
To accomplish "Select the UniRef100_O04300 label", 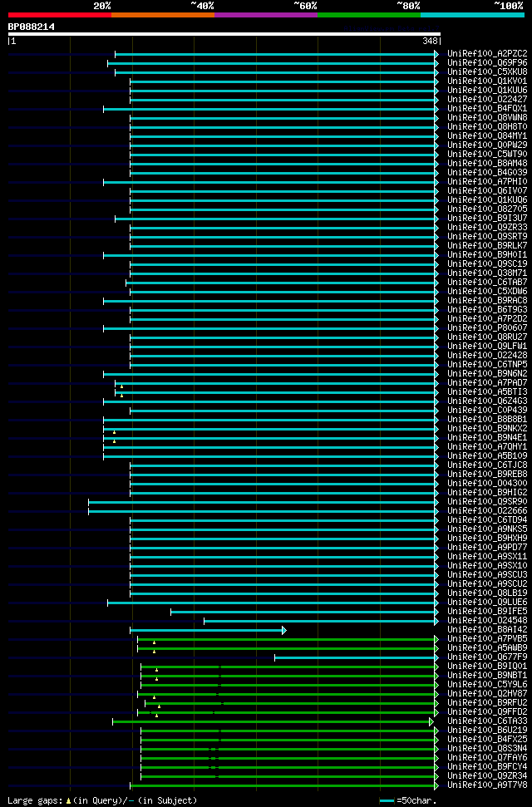I will 487,484.
